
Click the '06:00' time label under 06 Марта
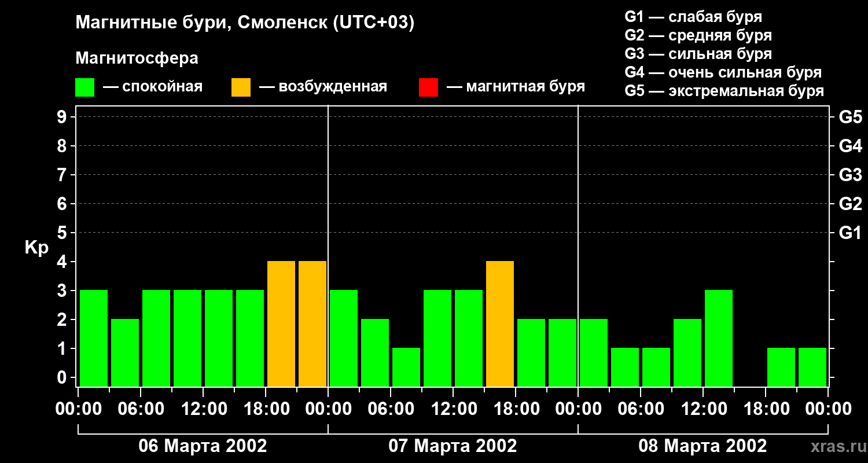click(x=141, y=409)
